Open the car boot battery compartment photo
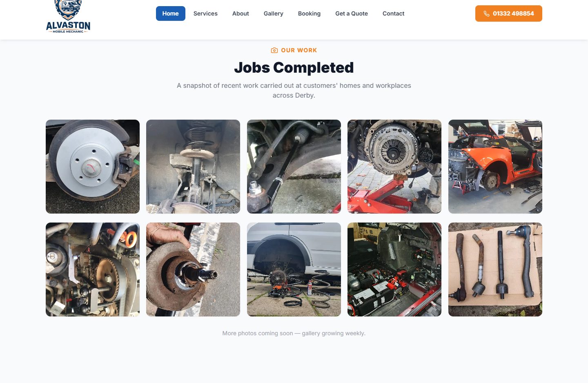 coord(394,269)
